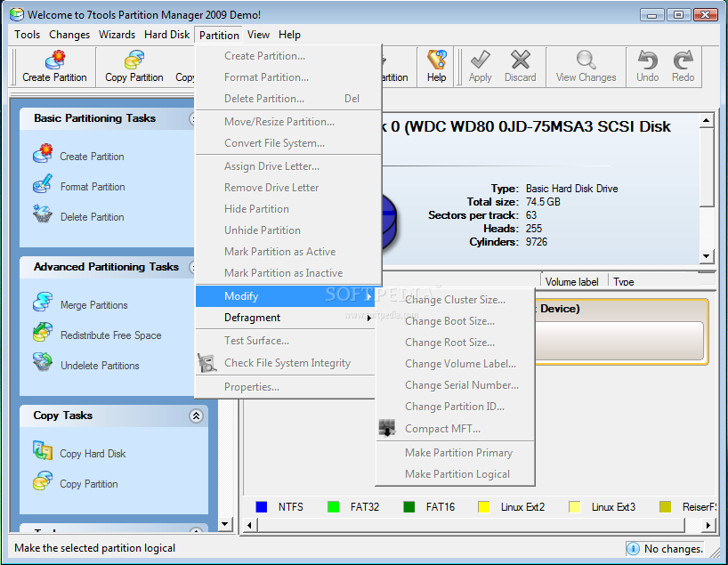The width and height of the screenshot is (728, 565).
Task: Click Format Partition link in sidebar
Action: 93,187
